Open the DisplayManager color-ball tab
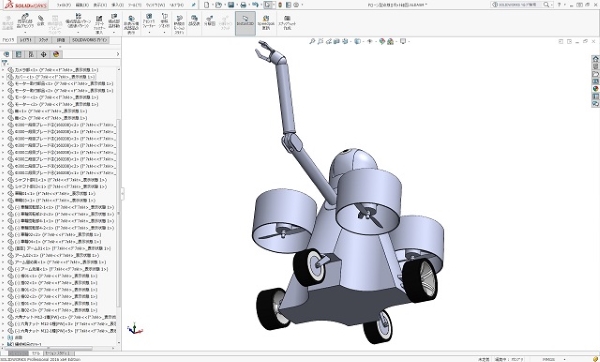The width and height of the screenshot is (600, 362). click(x=56, y=54)
